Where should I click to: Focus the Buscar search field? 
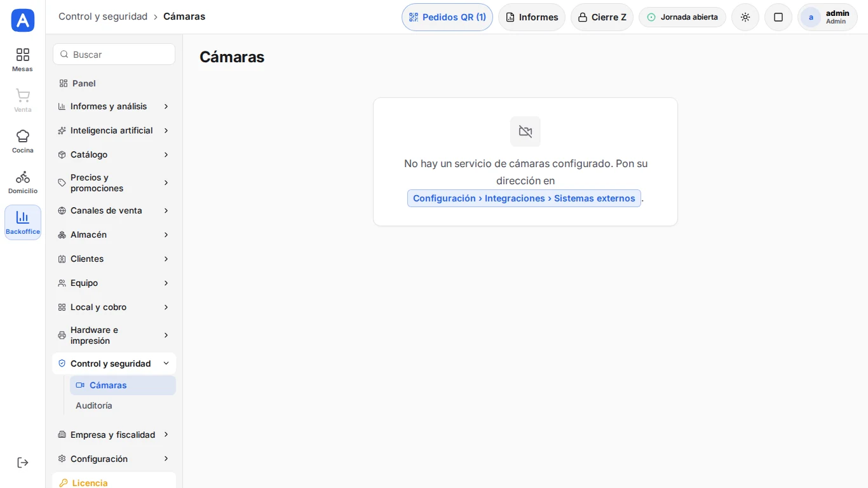pyautogui.click(x=114, y=54)
